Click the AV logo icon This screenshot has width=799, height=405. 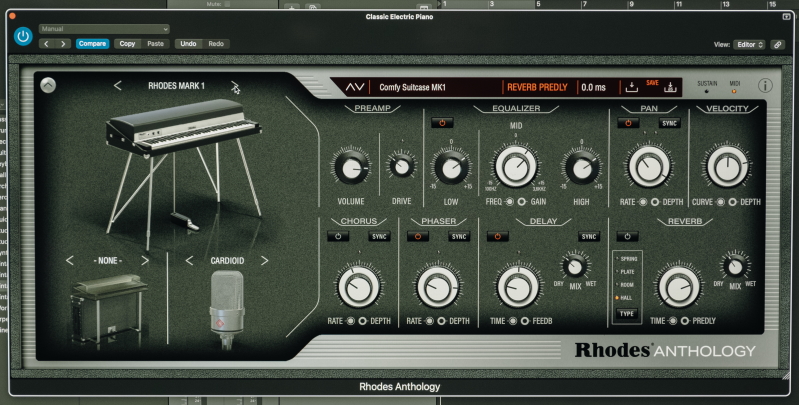point(355,87)
